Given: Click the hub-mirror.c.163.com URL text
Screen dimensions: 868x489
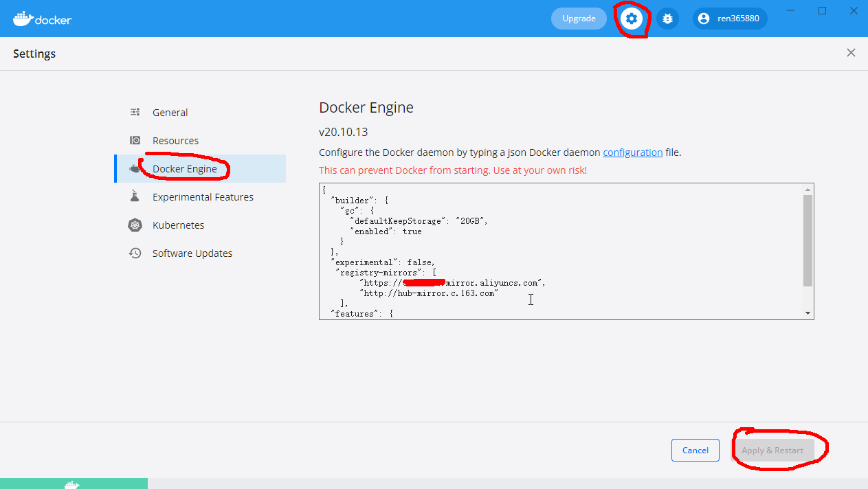Looking at the screenshot, I should [x=429, y=293].
